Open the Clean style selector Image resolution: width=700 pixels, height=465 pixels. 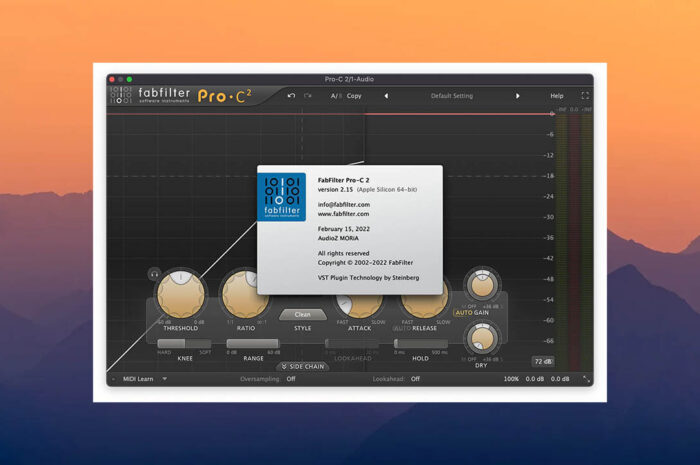302,315
